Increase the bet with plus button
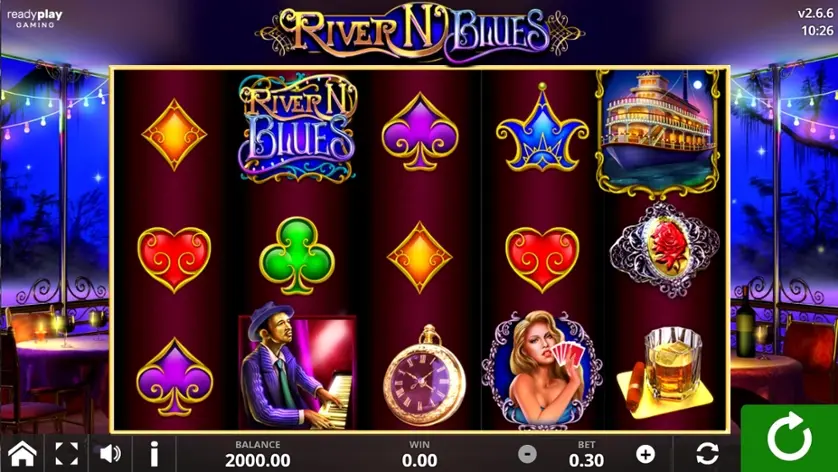Viewport: 838px width, 472px height. tap(646, 454)
